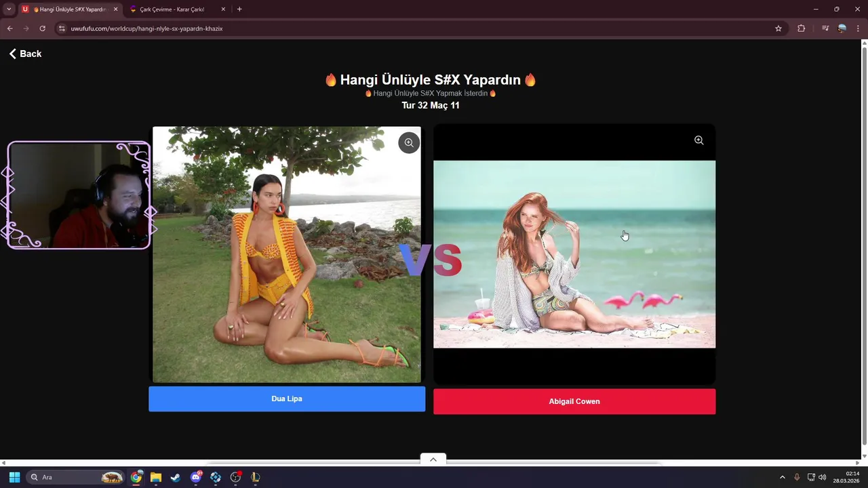Reload the current page
868x488 pixels.
[42, 28]
